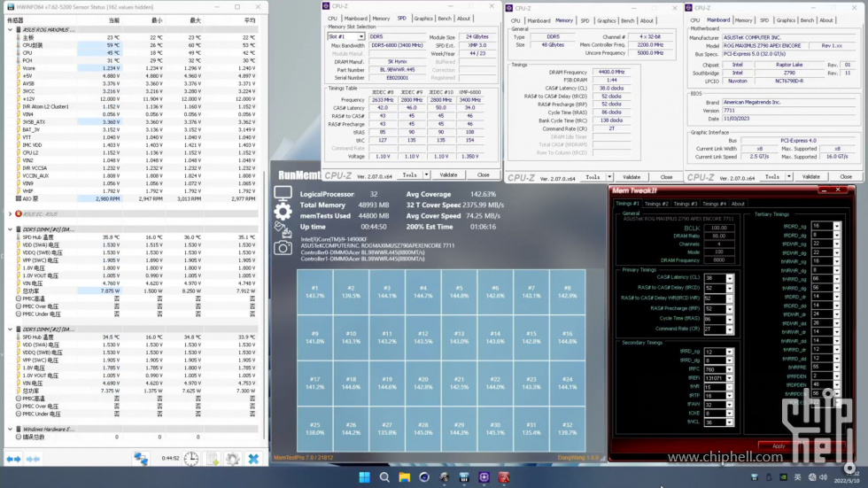Screen dimensions: 868x488
Task: Switch to Timings #3 tab in MemTweakIt
Action: 686,204
